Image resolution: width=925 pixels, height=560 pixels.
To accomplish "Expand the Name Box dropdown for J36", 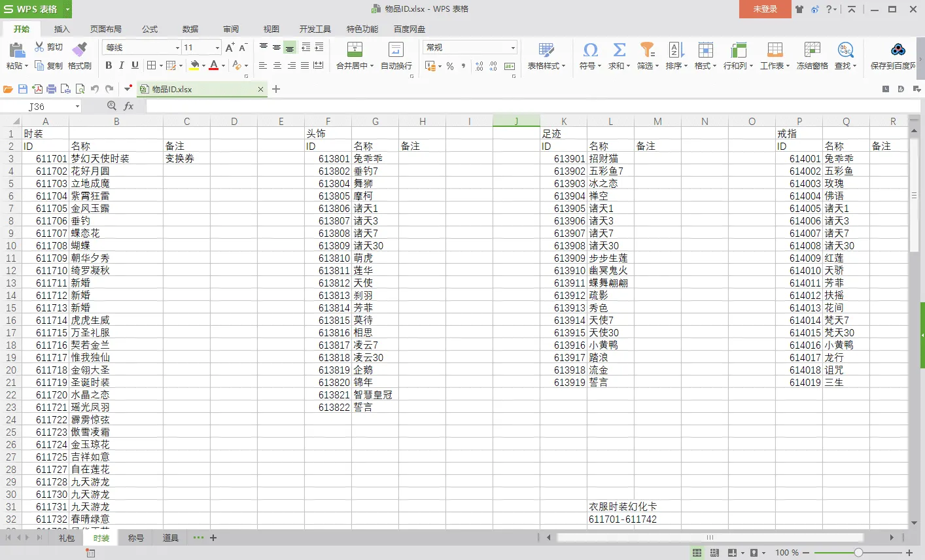I will 77,106.
